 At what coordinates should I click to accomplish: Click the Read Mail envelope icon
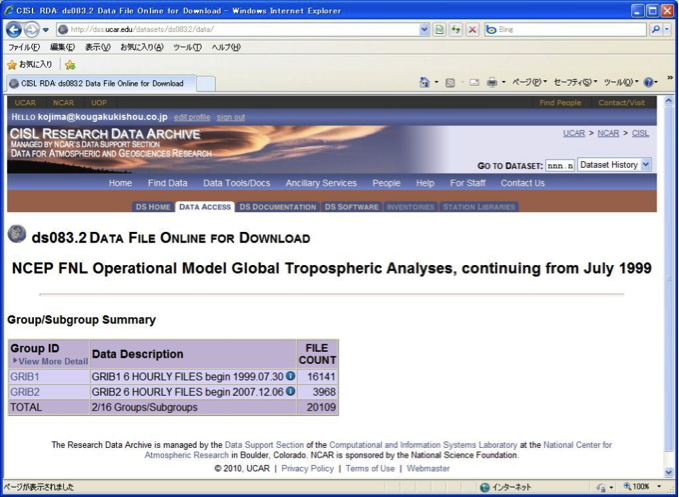[x=474, y=82]
